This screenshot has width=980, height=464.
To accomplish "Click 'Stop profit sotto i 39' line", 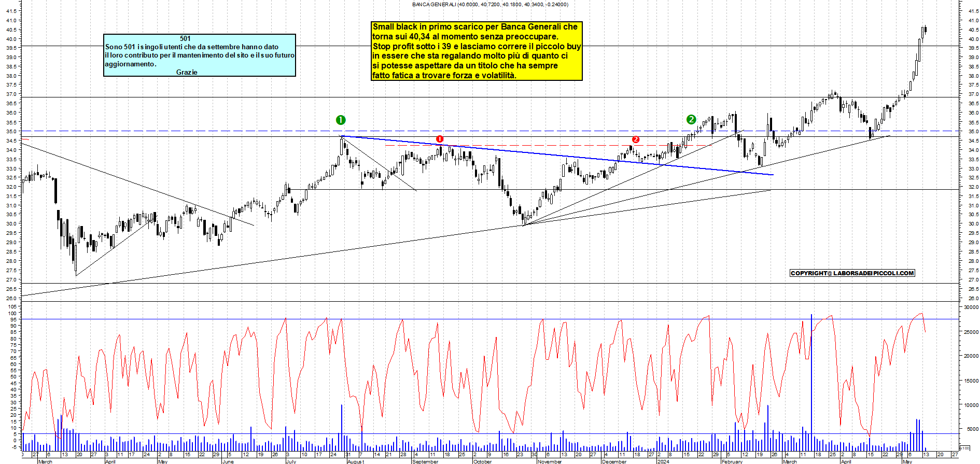I will click(x=477, y=47).
